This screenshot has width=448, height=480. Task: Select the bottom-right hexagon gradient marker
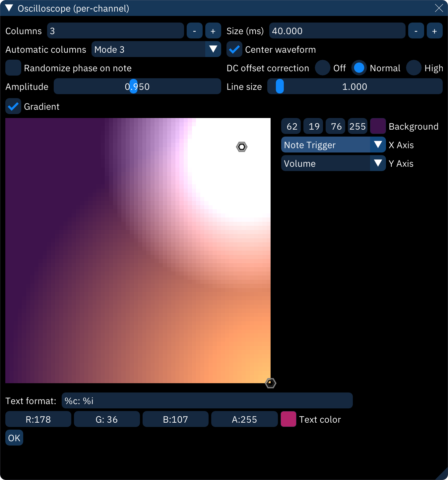(270, 383)
